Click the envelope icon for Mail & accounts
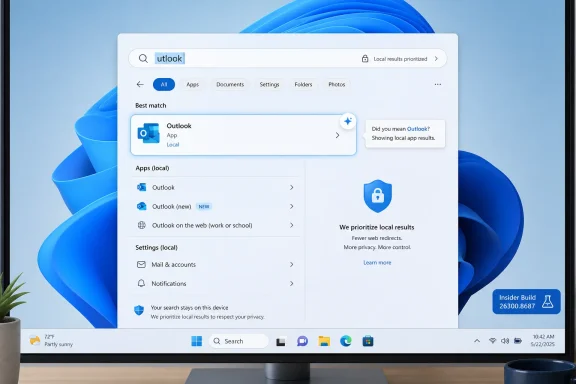 (x=141, y=265)
